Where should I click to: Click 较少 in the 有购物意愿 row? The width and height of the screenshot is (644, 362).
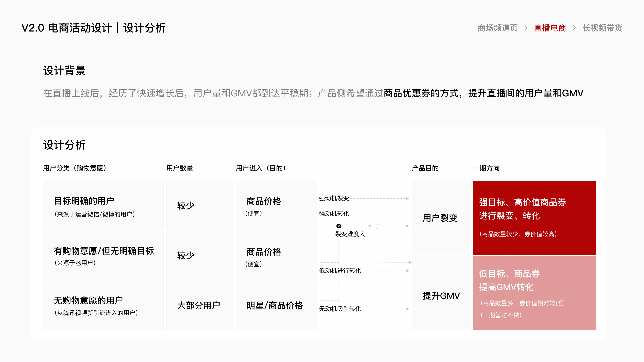[x=186, y=255]
